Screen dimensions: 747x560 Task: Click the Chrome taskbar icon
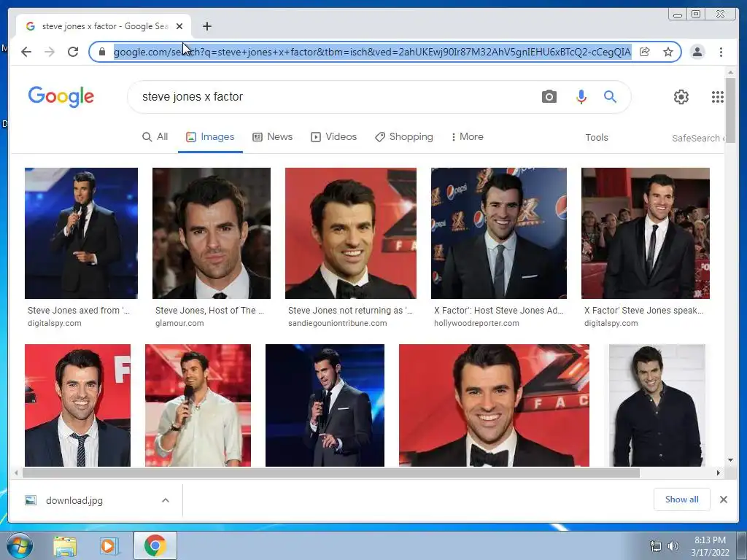[155, 545]
